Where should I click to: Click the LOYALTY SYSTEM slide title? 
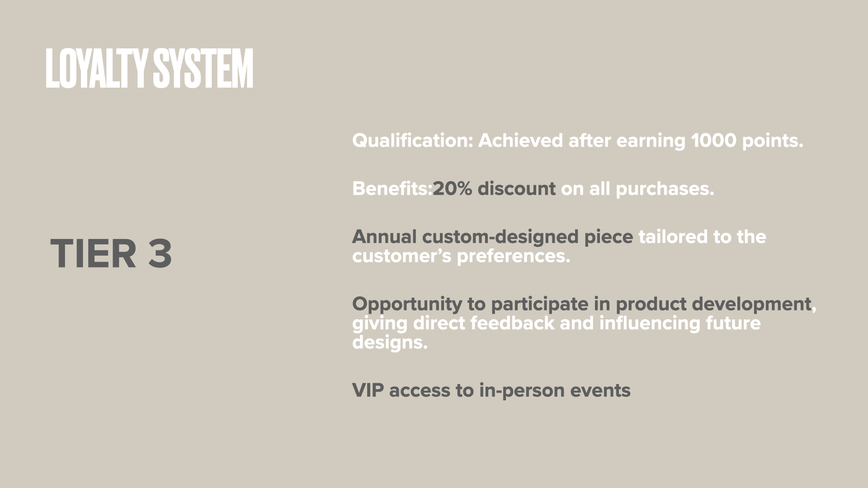[149, 68]
